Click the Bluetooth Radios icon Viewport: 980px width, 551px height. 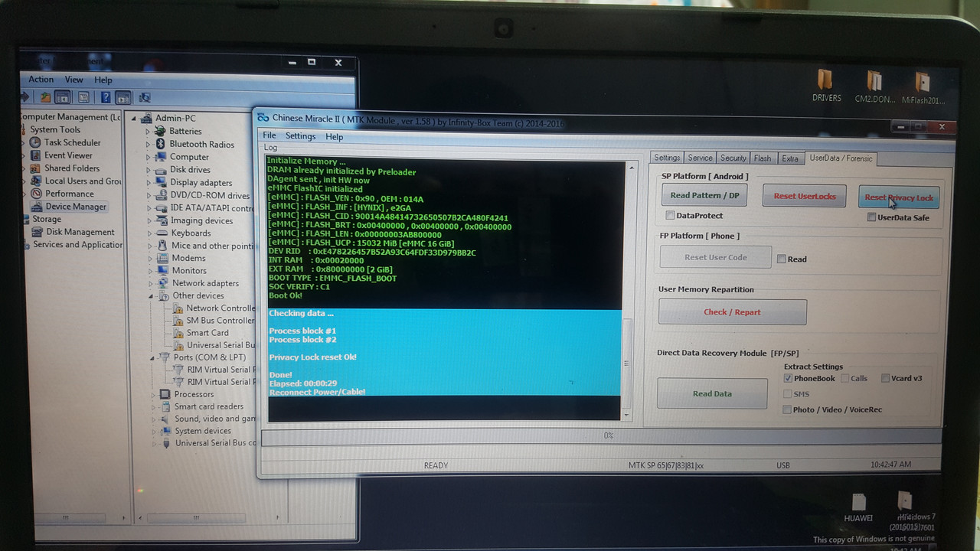pos(161,144)
